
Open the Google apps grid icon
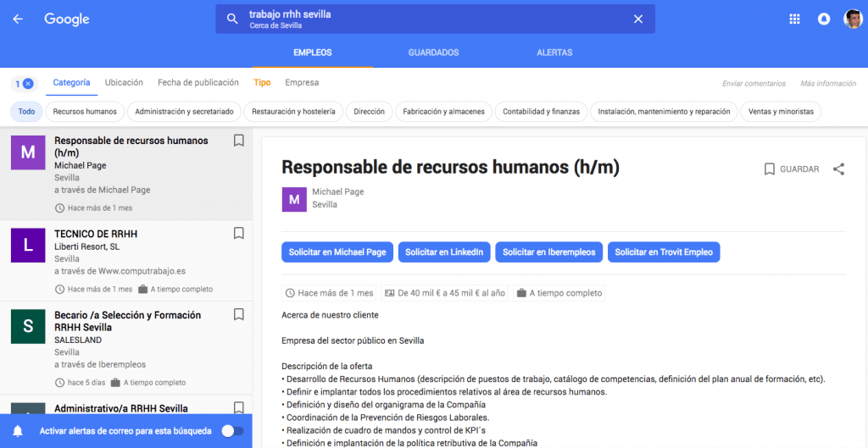794,19
